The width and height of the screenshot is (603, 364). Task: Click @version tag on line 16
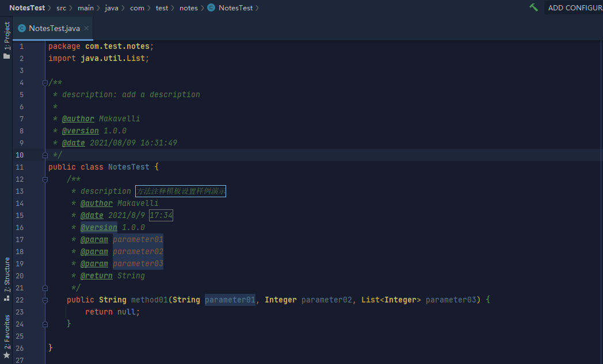pos(99,228)
